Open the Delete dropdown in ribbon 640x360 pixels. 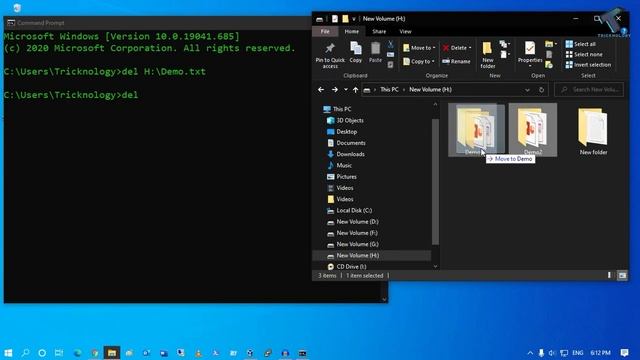[x=457, y=48]
